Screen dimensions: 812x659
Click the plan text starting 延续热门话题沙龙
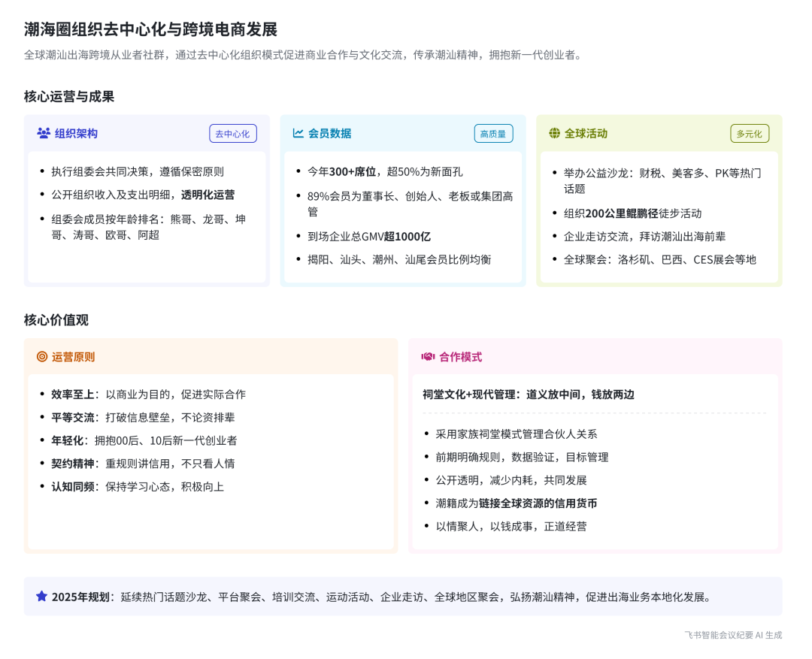(417, 597)
